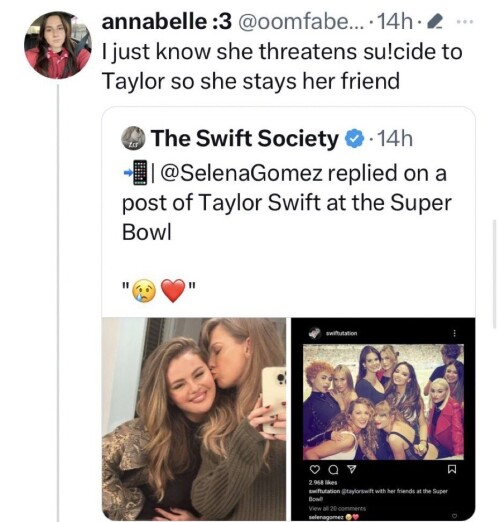500x522 pixels.
Task: Tap the bookmark save icon in Instagram screenshot
Action: coord(452,469)
